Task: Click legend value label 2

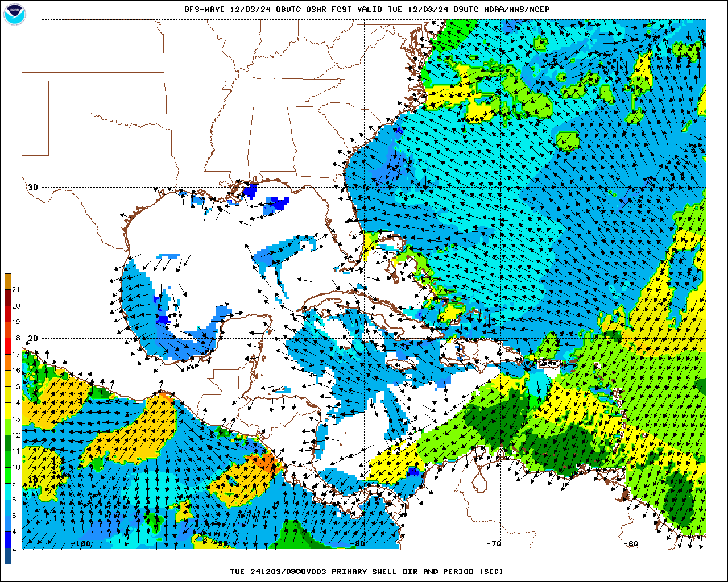Action: tap(14, 548)
